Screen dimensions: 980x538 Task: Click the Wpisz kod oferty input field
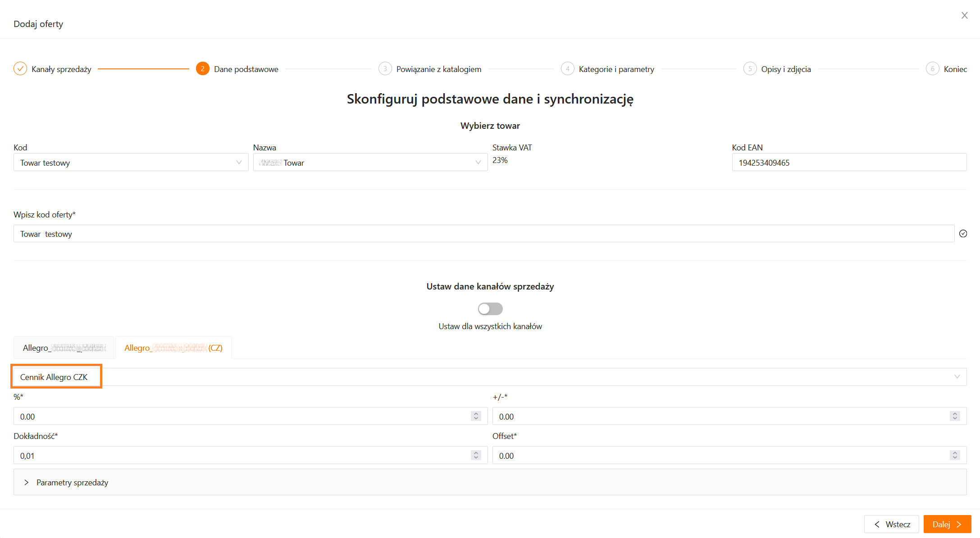click(483, 234)
